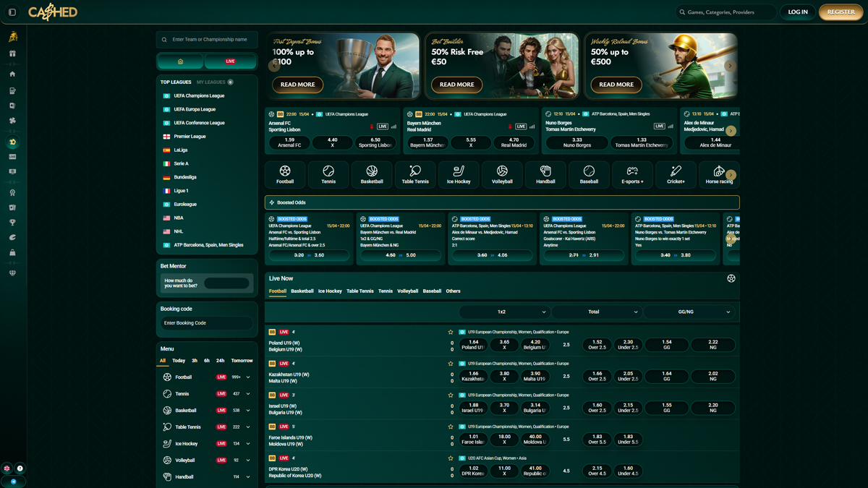Viewport: 868px width, 488px height.
Task: Select the E-sports + category tile
Action: (x=632, y=174)
